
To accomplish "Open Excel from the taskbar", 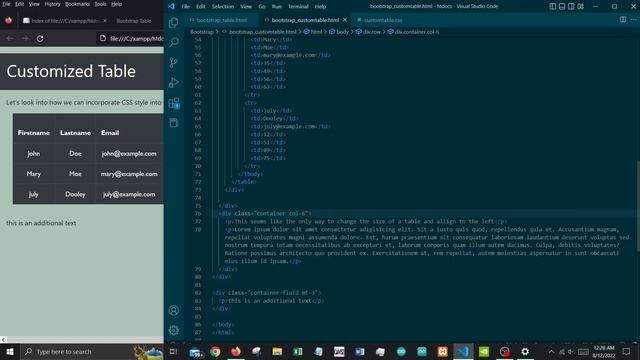I will [x=298, y=351].
